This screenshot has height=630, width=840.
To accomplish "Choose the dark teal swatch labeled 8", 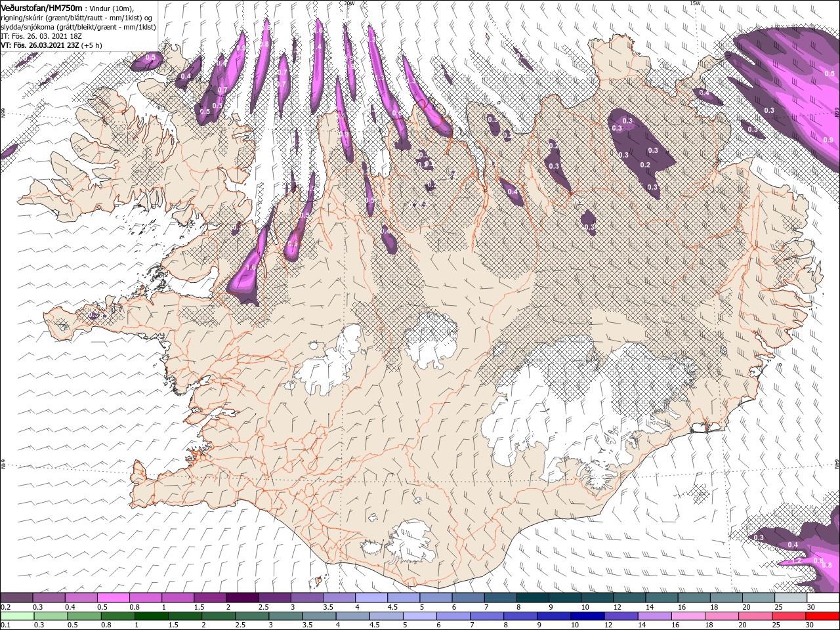I will pyautogui.click(x=532, y=598).
